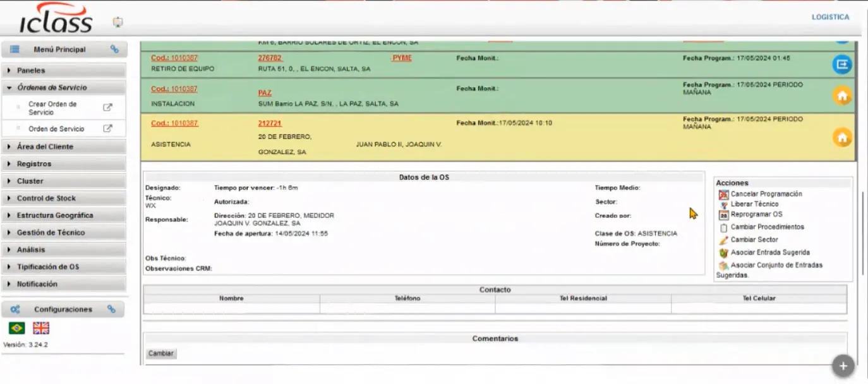Collapse the Órdenes de Servicio section
The image size is (868, 384).
tap(64, 88)
